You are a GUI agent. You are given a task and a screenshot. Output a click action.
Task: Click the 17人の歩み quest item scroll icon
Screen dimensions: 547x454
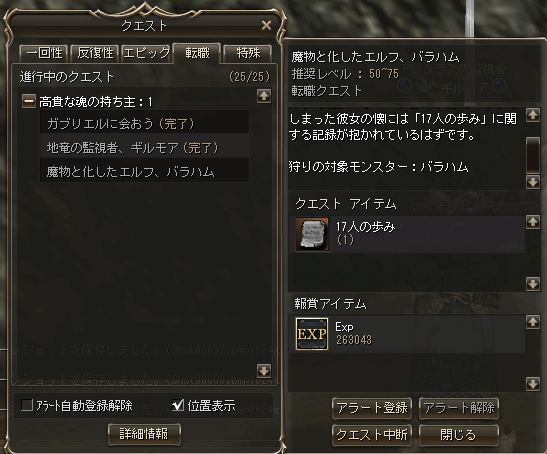click(312, 235)
